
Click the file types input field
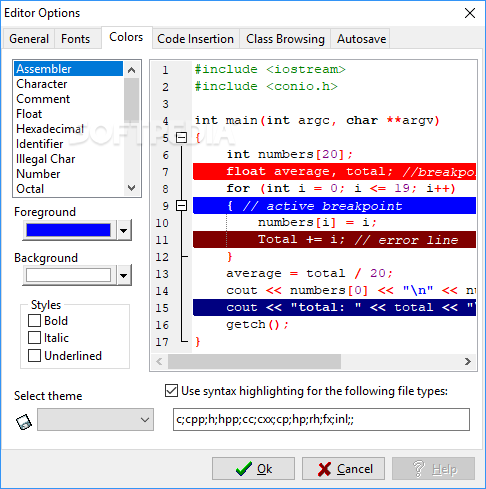coord(321,419)
